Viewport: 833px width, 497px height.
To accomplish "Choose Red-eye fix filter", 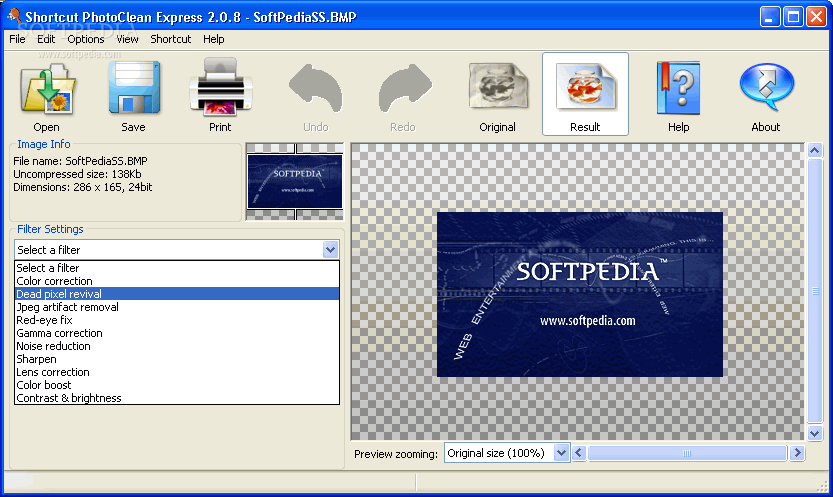I will click(x=177, y=320).
